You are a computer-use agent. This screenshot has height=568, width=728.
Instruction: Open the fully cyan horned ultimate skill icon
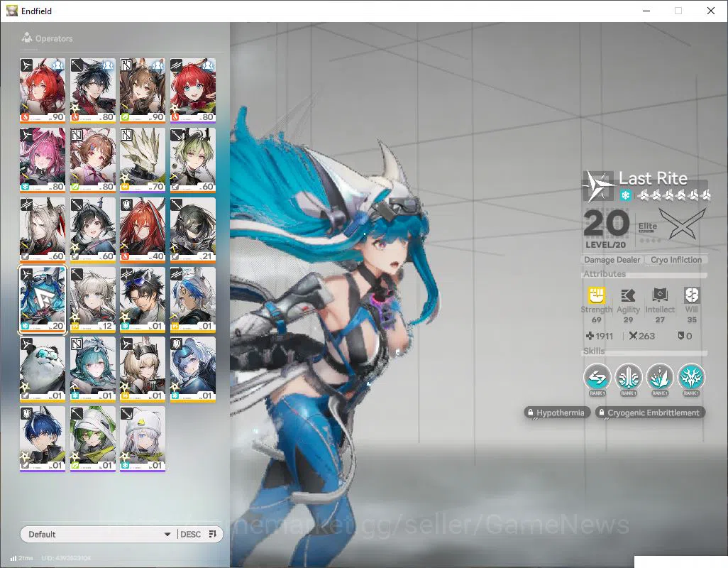click(x=691, y=378)
